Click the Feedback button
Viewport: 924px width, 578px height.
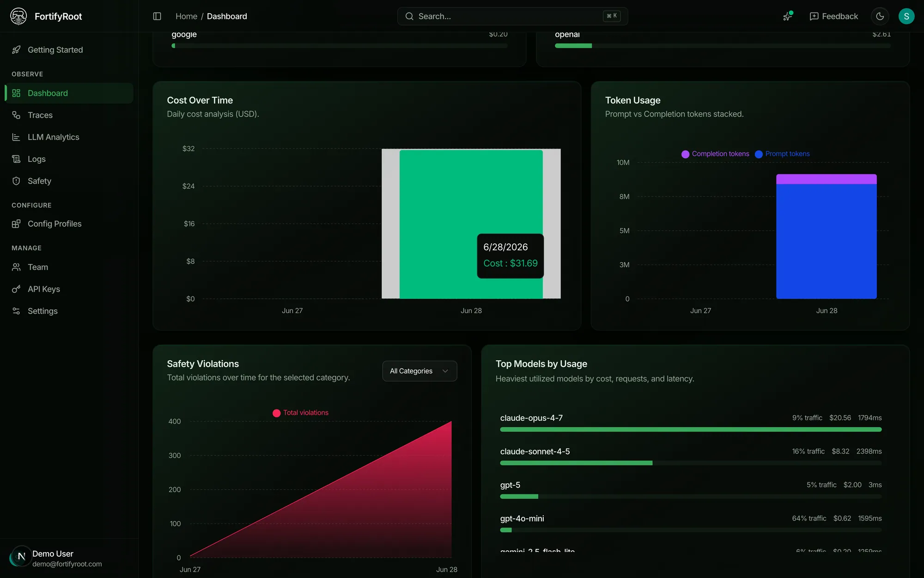834,16
